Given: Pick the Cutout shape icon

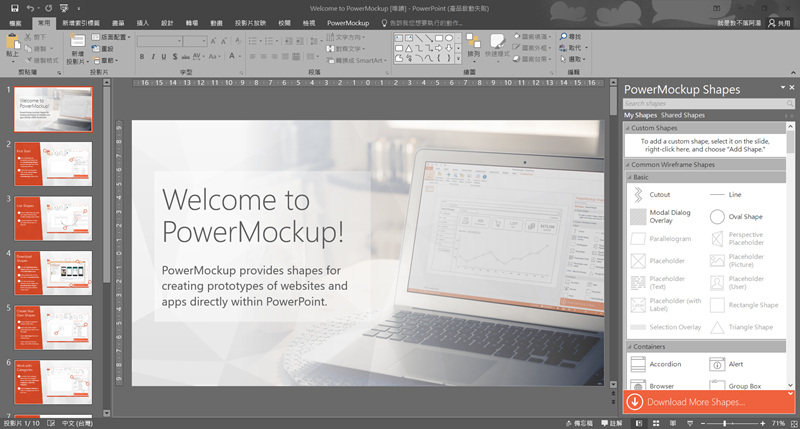Looking at the screenshot, I should point(638,194).
